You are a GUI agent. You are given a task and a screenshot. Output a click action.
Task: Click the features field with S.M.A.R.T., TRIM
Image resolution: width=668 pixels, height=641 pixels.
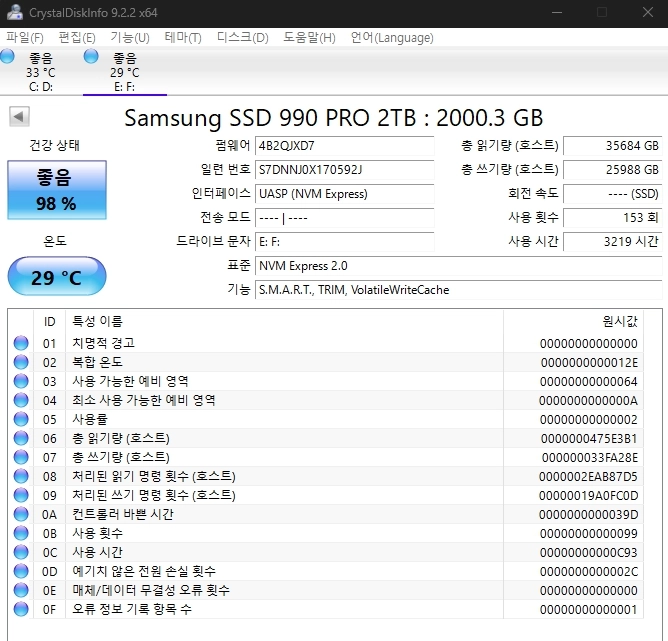[458, 290]
